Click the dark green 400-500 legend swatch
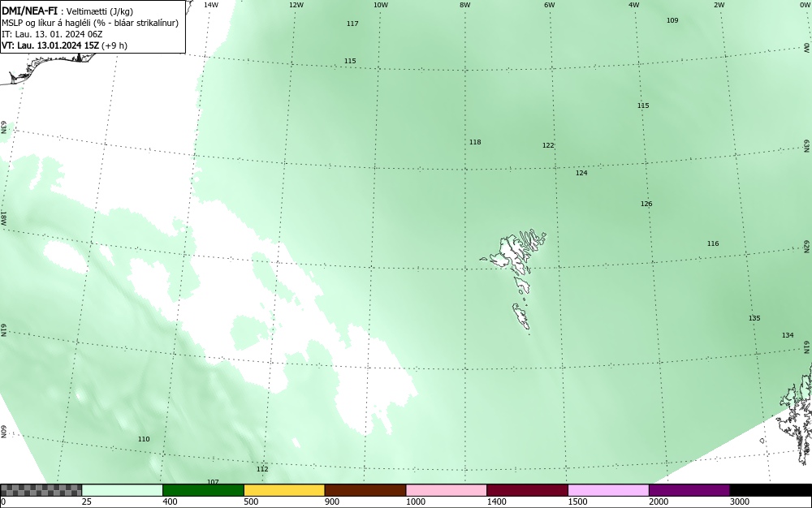812x508 pixels. tap(203, 490)
